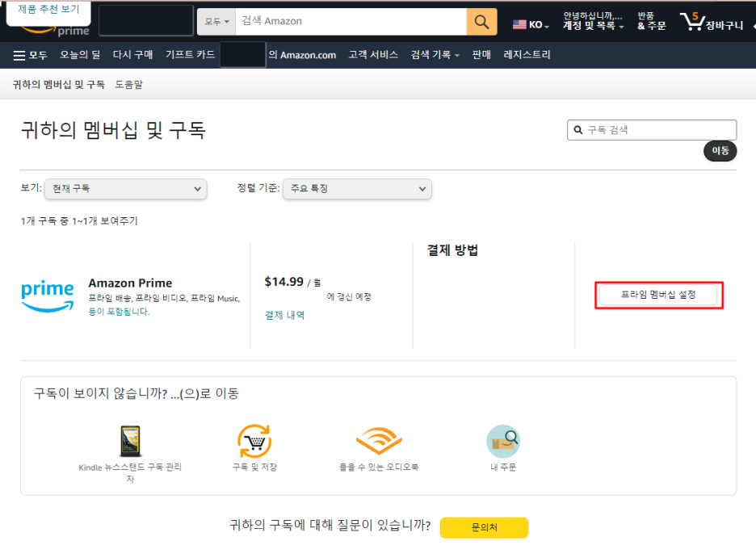Select 도움말 subnav tab
Screen dimensions: 756x558
click(x=128, y=85)
